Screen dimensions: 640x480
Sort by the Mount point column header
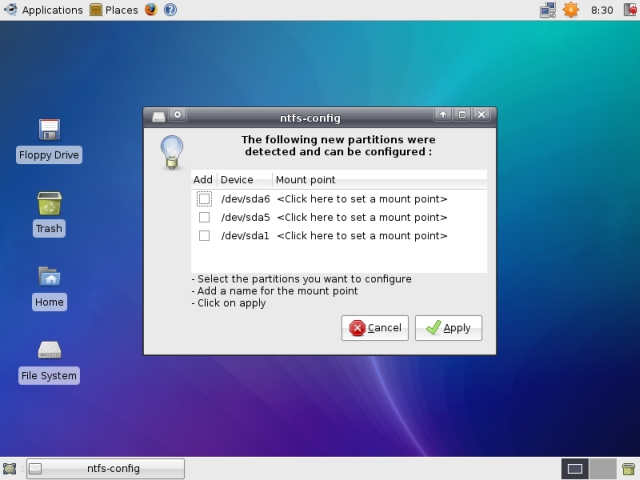coord(380,180)
